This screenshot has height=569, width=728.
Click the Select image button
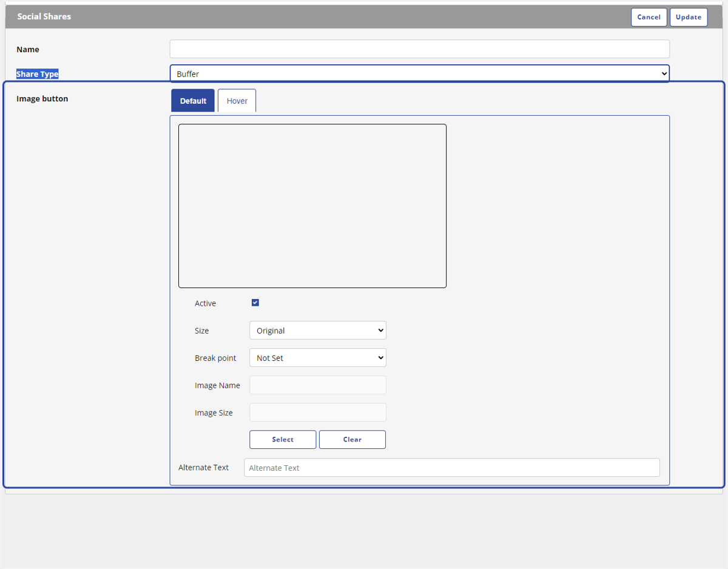tap(283, 440)
